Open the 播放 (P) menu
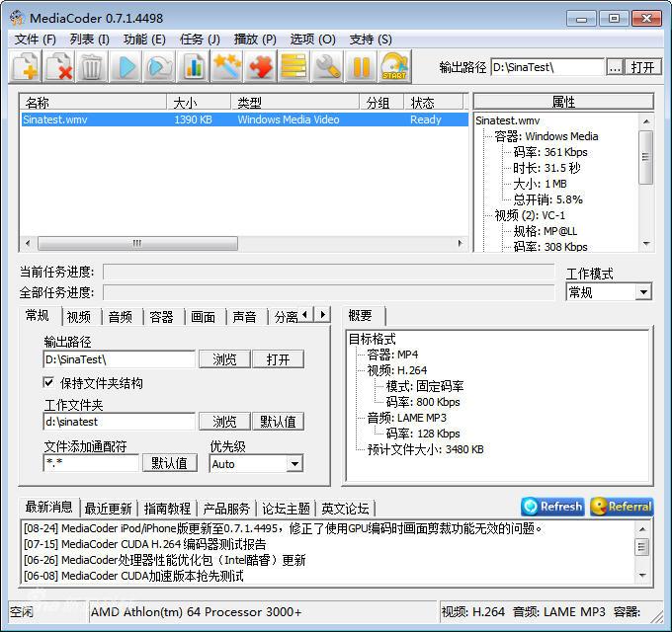This screenshot has width=672, height=632. (x=255, y=39)
